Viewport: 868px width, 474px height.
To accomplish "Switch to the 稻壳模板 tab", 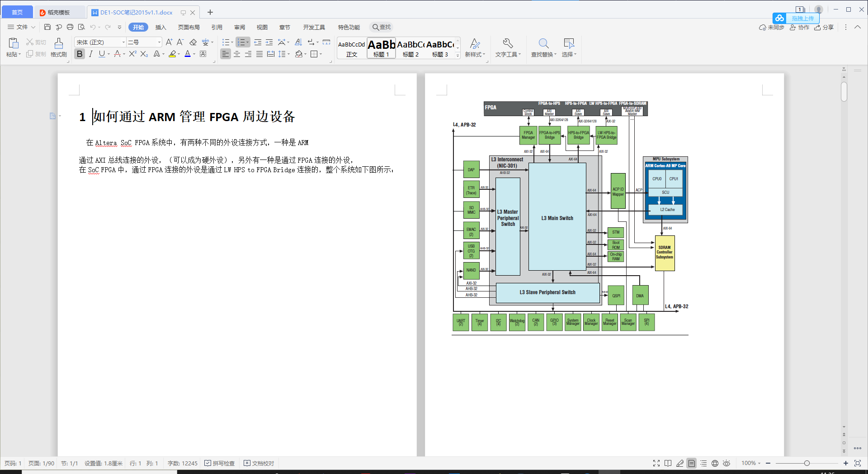I will (59, 12).
